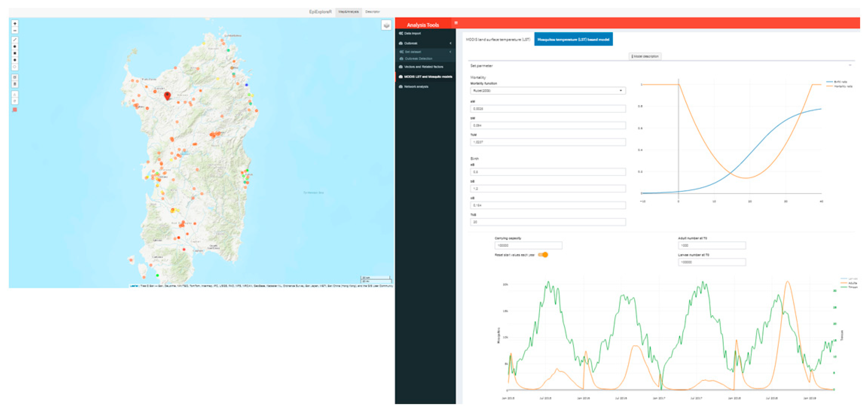868x410 pixels.
Task: Open the Mortality function dropdown
Action: pyautogui.click(x=548, y=91)
